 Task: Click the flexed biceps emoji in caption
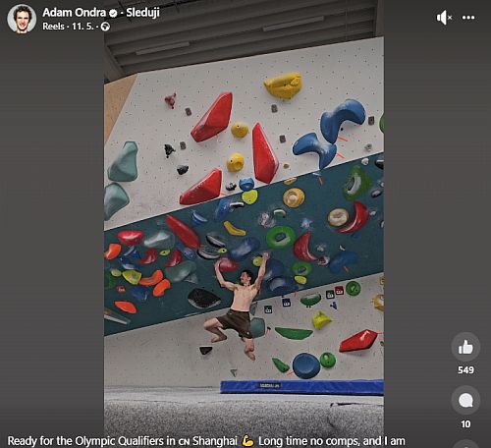(247, 441)
